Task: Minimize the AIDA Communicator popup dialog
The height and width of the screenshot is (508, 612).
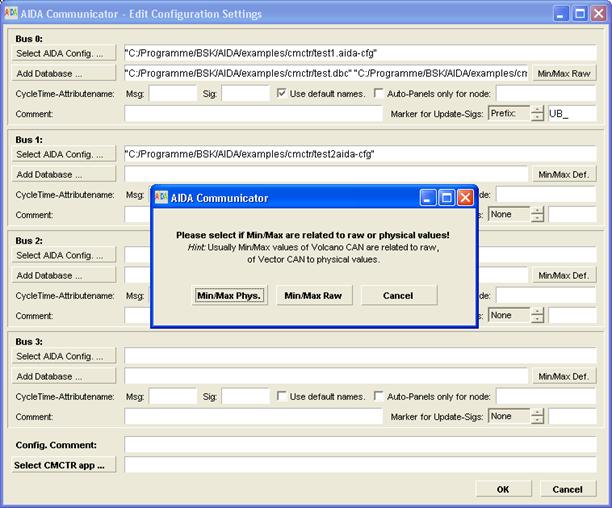Action: [x=428, y=198]
